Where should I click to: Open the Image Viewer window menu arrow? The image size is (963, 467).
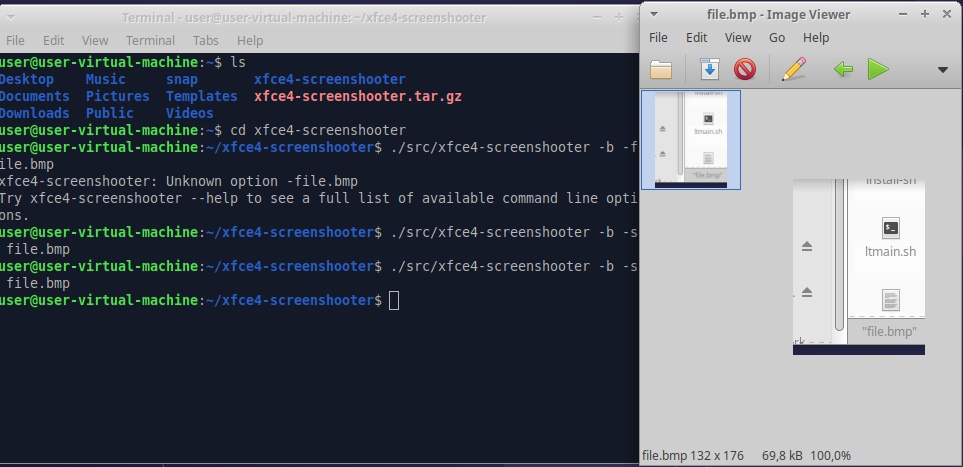click(x=654, y=14)
